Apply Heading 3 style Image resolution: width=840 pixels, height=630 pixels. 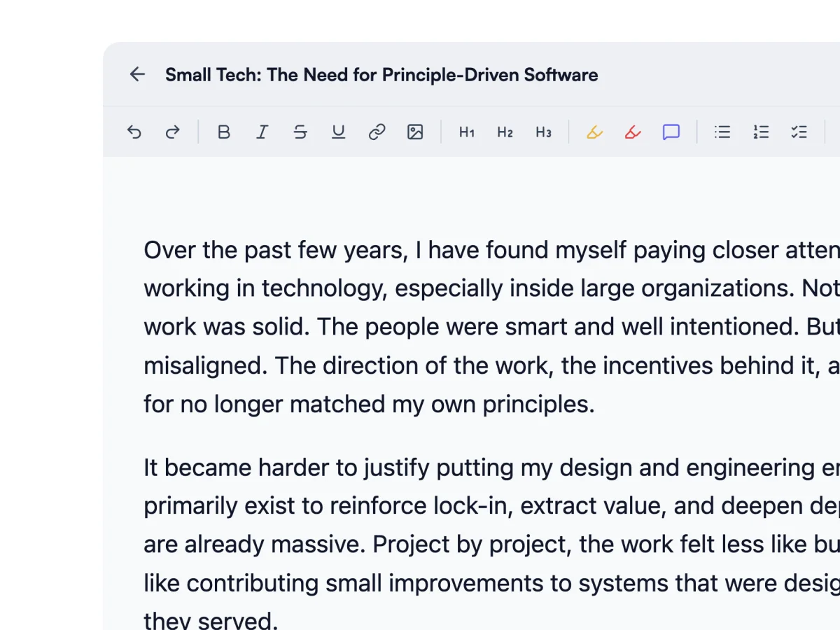click(544, 132)
